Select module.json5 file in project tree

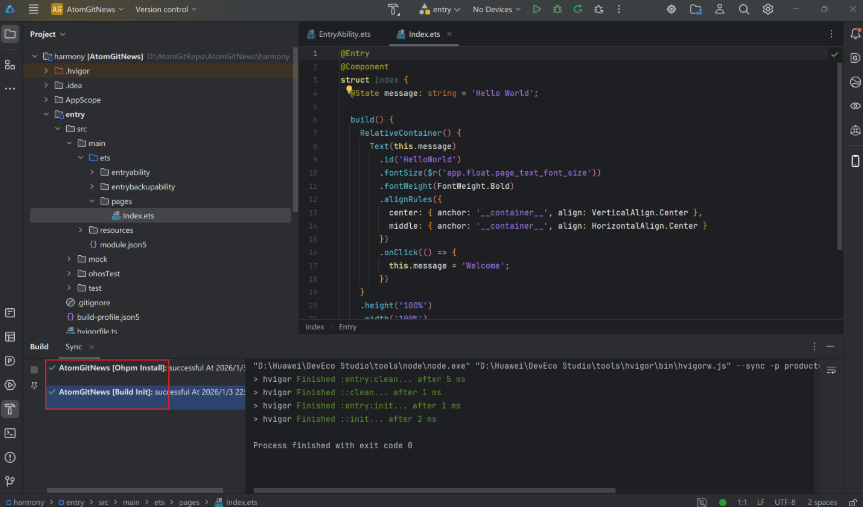tap(124, 244)
